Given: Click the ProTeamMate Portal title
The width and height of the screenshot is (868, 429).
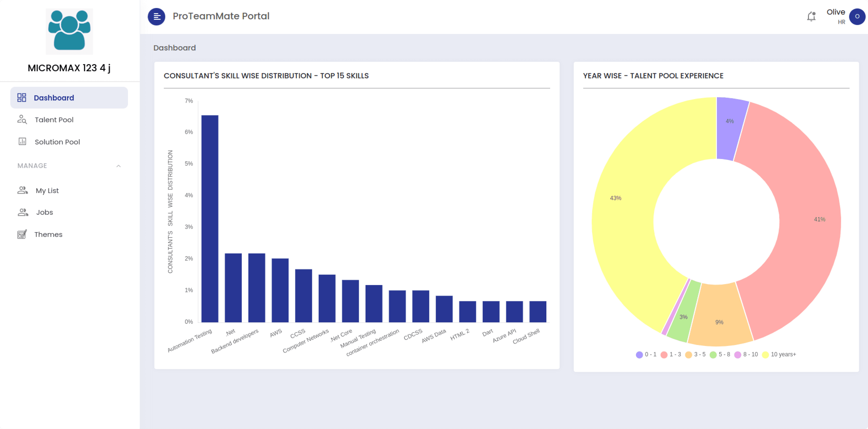Looking at the screenshot, I should (x=221, y=16).
